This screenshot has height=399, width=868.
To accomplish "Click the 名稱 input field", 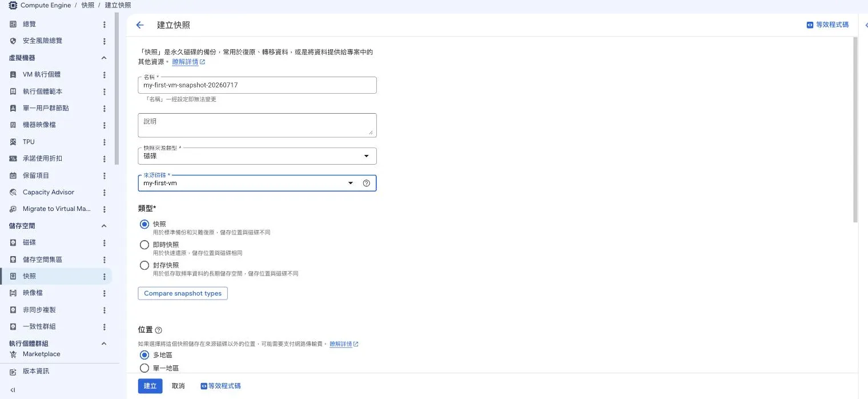I will tap(257, 85).
